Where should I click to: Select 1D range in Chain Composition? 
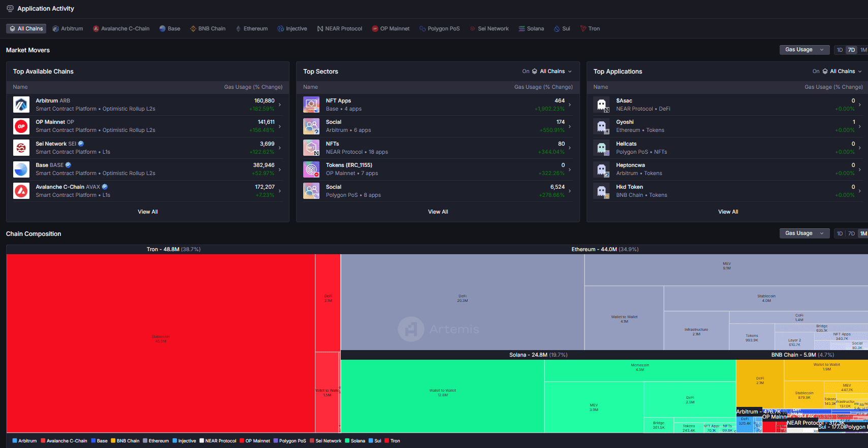point(840,233)
